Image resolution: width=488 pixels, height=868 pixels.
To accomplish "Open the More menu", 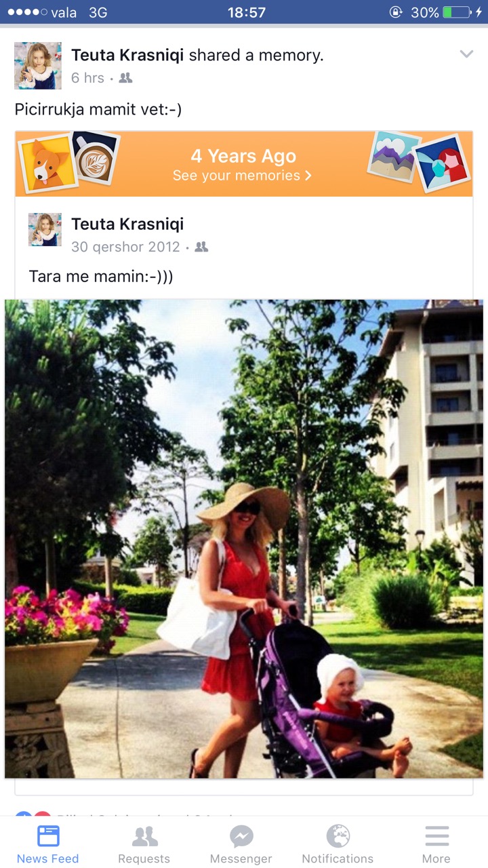I will coord(436,844).
